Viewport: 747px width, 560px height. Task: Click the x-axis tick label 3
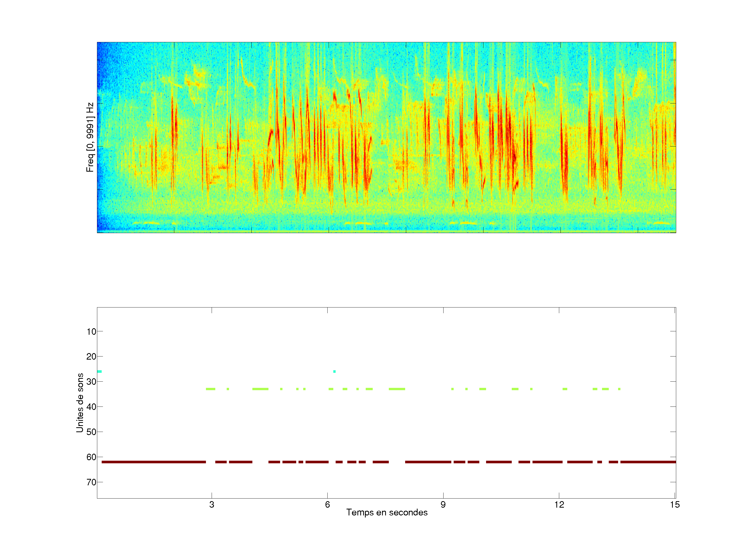(212, 504)
